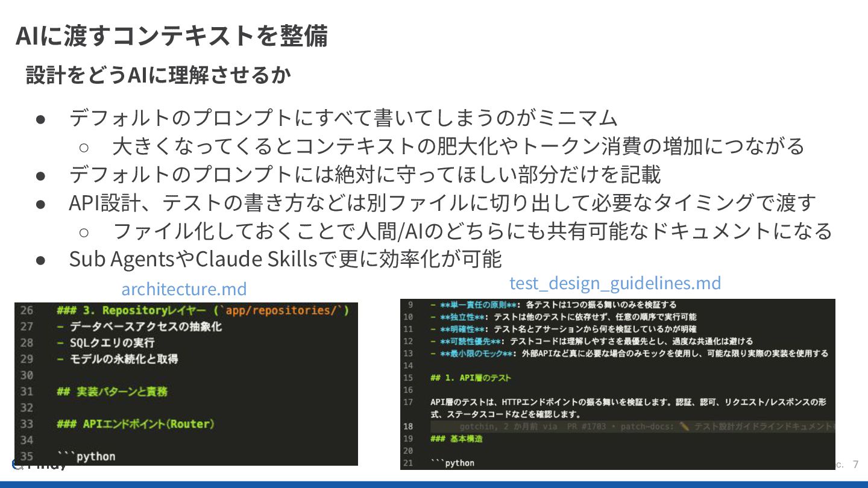Click '```python' on line 21 of test guidelines
Screen dimensions: 868x488
(x=453, y=463)
